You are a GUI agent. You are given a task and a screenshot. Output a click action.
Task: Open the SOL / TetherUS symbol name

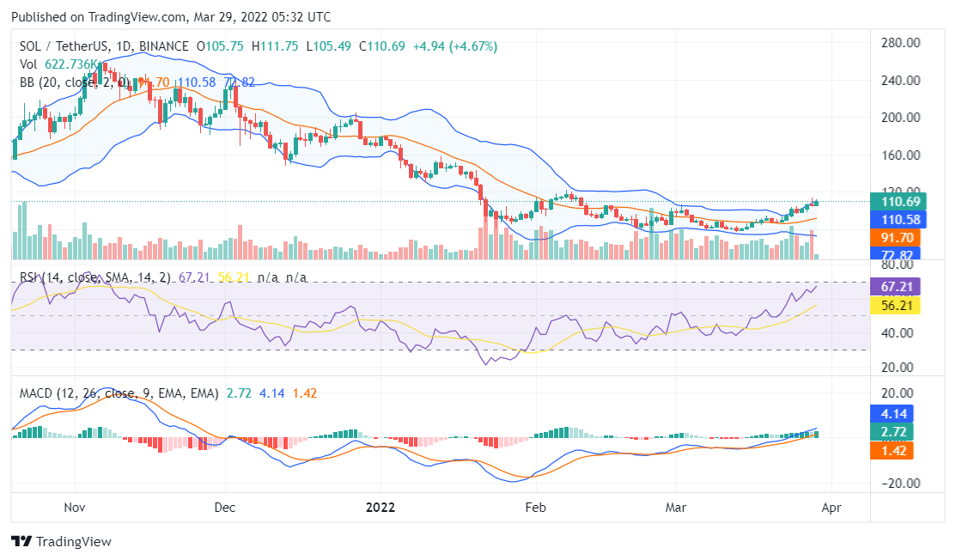tap(63, 46)
